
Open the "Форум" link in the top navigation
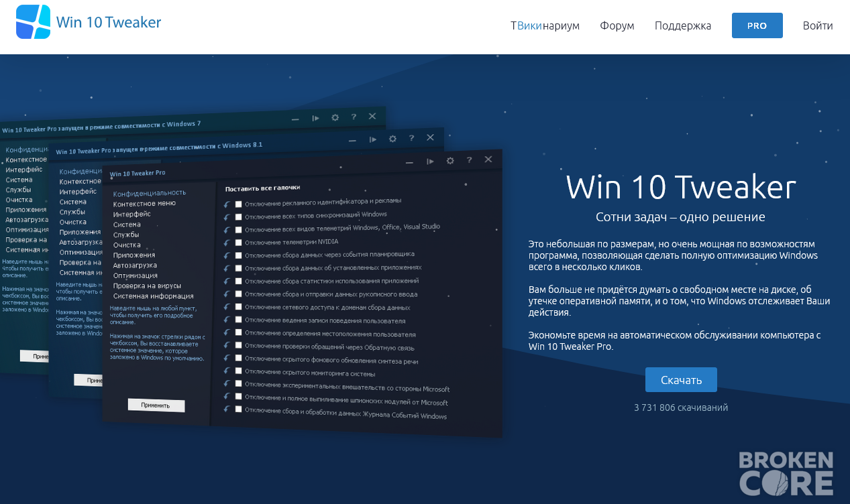click(x=617, y=25)
